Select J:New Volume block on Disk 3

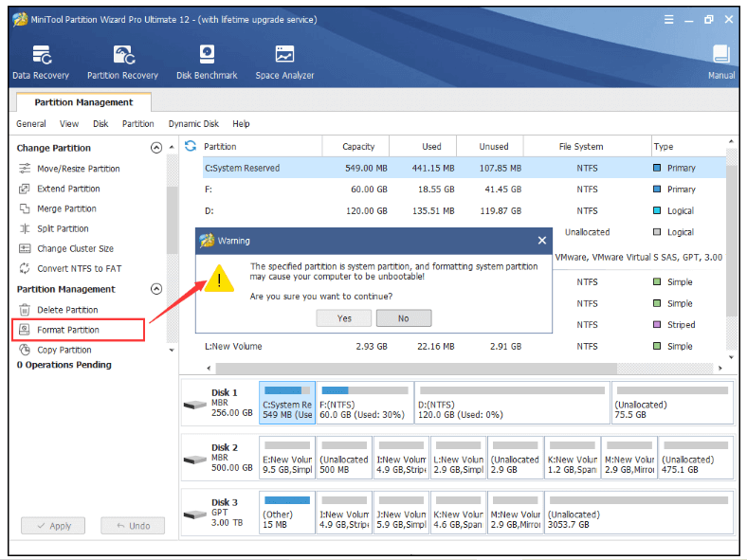[x=401, y=512]
